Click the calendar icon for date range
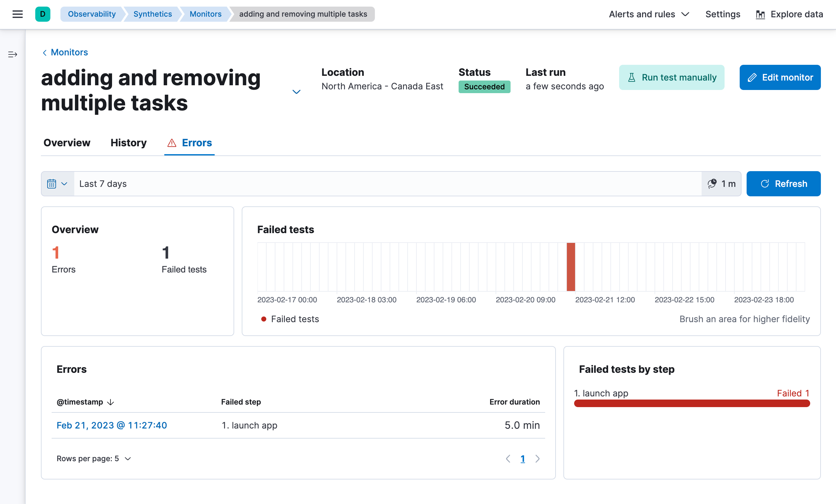This screenshot has width=836, height=504. click(53, 183)
